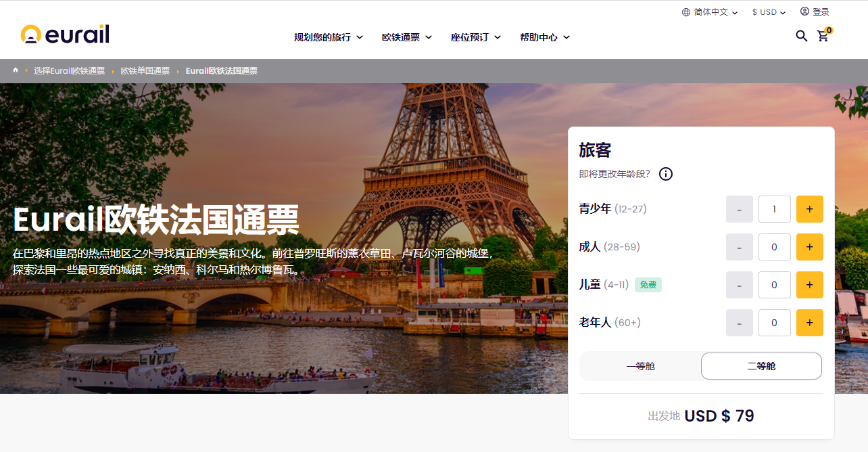Open USD currency dropdown
The width and height of the screenshot is (868, 452).
769,12
